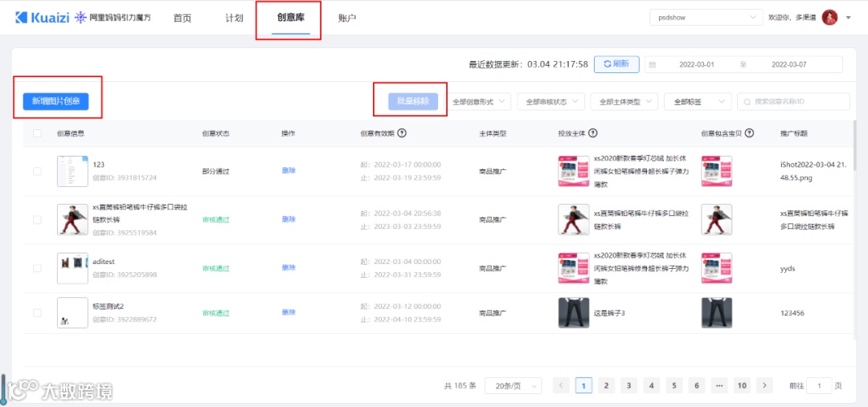The height and width of the screenshot is (407, 868).
Task: Click the pagination ellipsis button
Action: 719,385
